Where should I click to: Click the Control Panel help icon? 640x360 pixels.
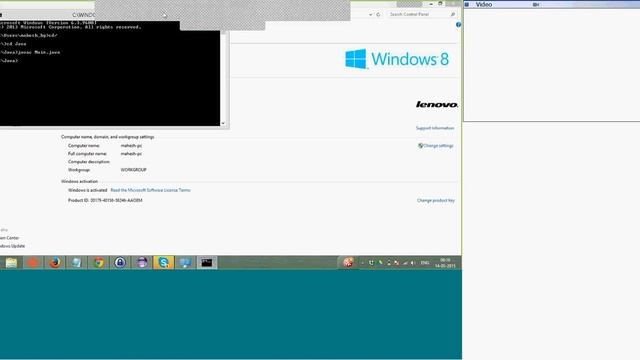(458, 25)
